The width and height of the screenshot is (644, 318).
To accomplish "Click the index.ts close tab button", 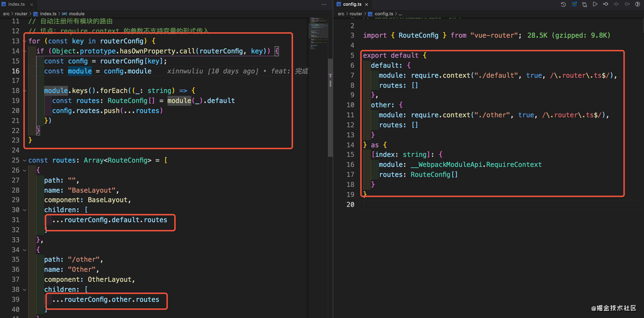I will tap(31, 5).
